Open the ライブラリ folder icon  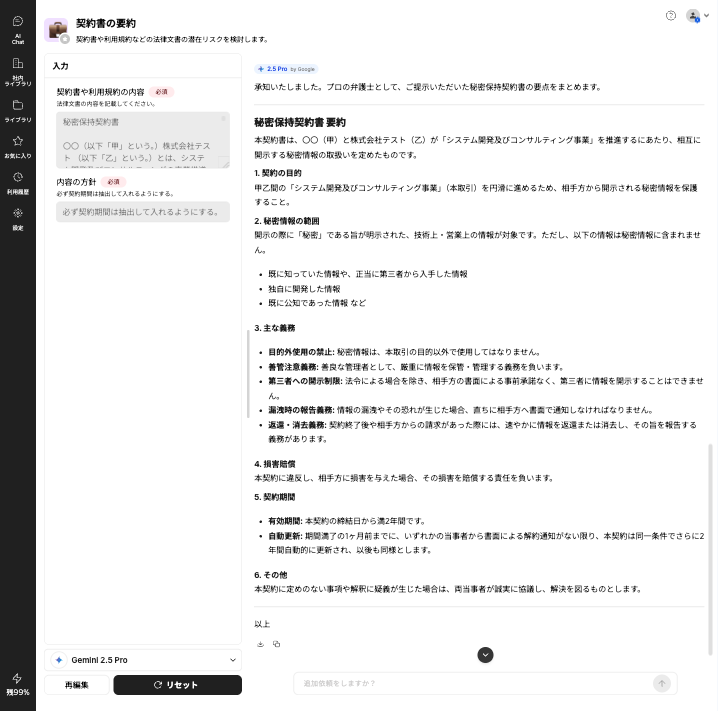(x=18, y=109)
